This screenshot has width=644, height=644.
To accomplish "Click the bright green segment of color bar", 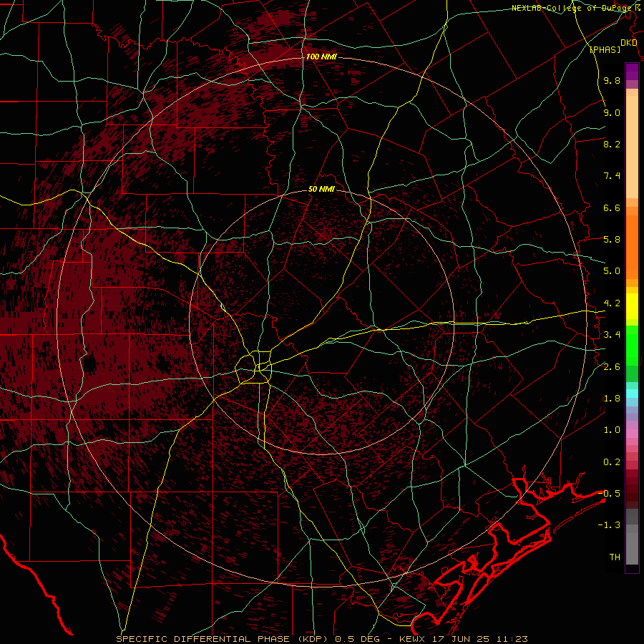I will (x=632, y=345).
